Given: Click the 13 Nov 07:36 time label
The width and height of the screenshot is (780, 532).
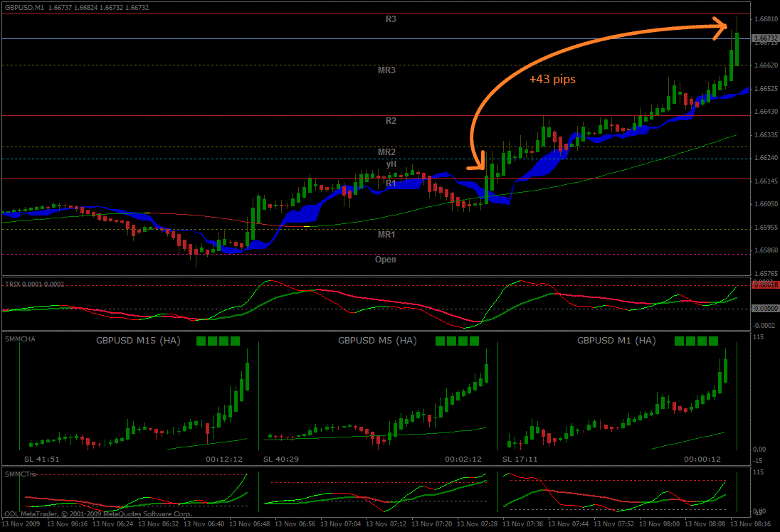Looking at the screenshot, I should click(x=523, y=523).
